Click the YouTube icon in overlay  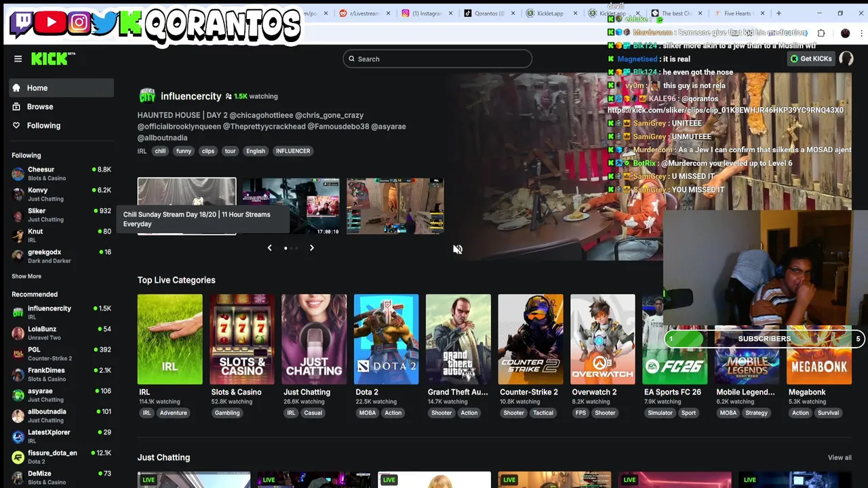click(51, 22)
